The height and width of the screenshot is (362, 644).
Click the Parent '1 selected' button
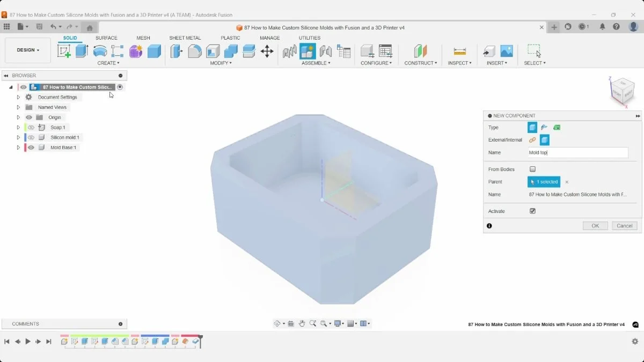[x=544, y=182]
